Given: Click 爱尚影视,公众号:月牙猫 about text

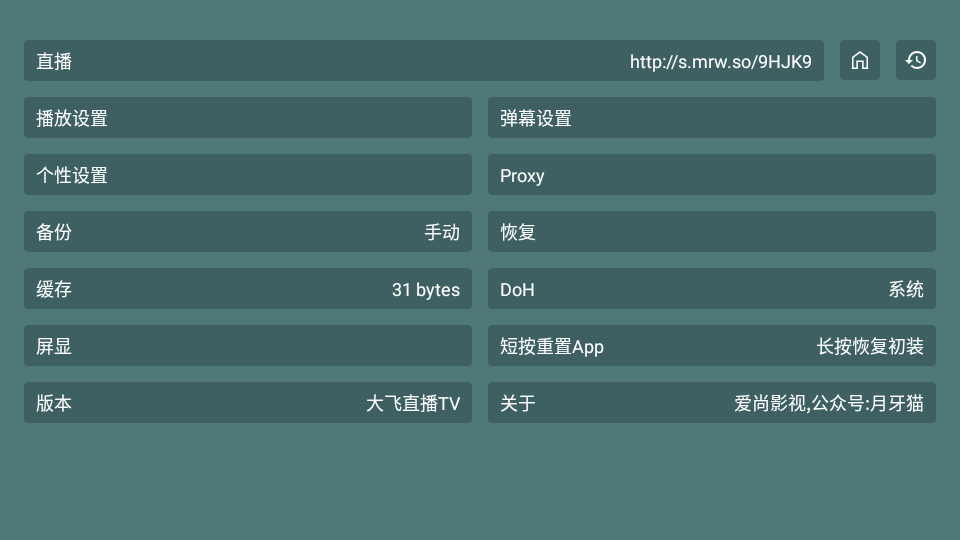Looking at the screenshot, I should click(829, 403).
